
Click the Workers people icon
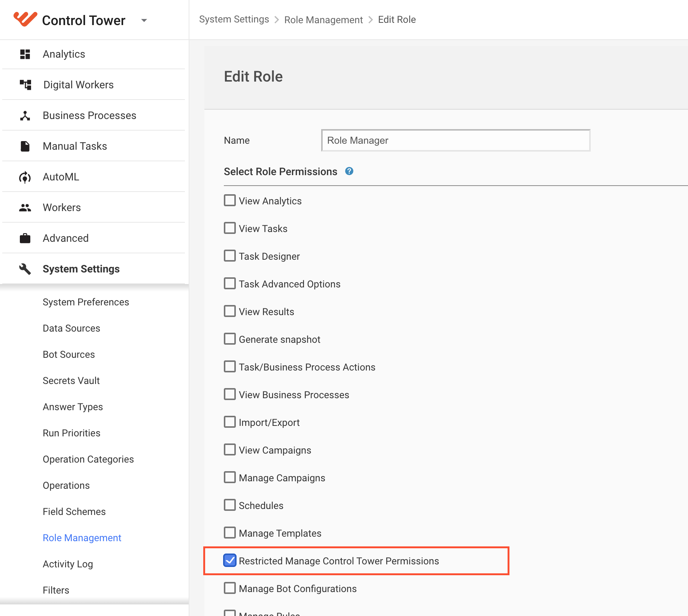pos(25,208)
